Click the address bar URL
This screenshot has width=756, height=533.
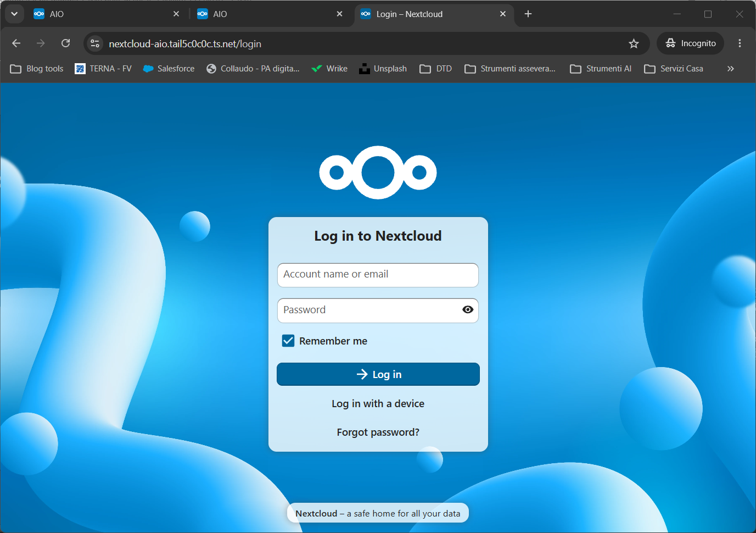(185, 44)
